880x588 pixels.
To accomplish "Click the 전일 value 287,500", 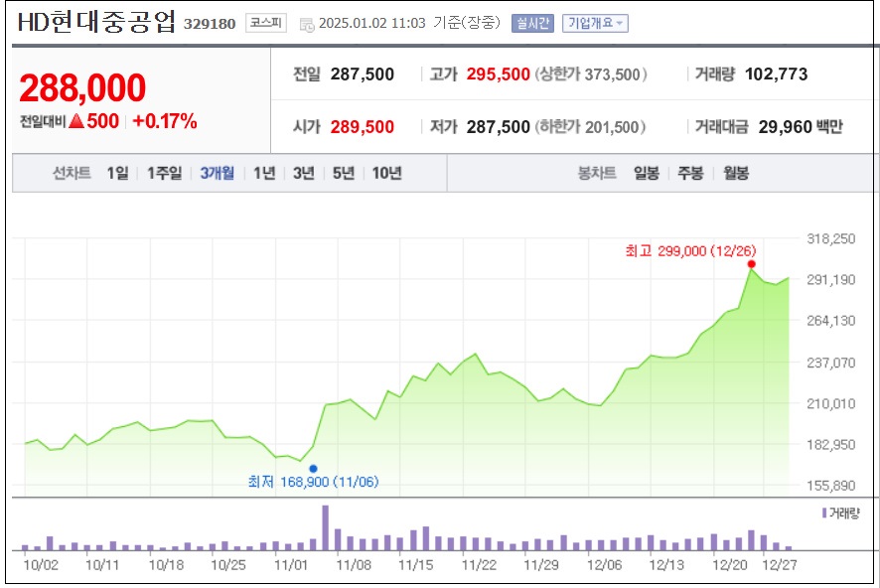I will click(x=362, y=74).
